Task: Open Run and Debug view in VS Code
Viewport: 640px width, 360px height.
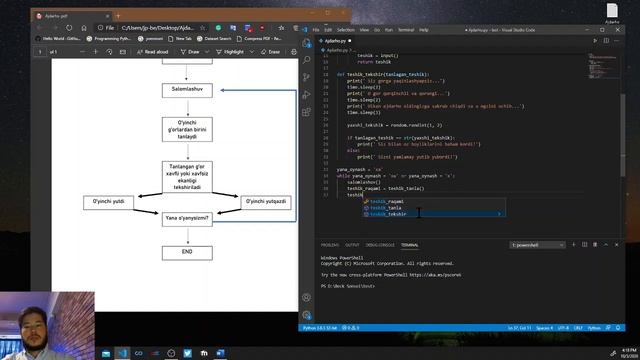Action: (x=307, y=95)
